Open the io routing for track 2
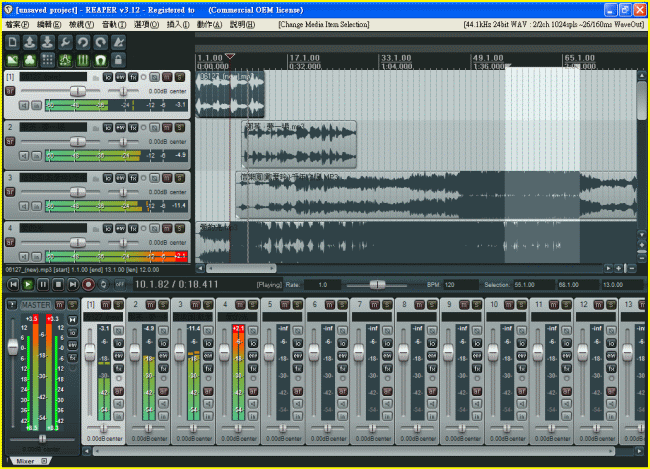Image resolution: width=650 pixels, height=469 pixels. click(108, 127)
